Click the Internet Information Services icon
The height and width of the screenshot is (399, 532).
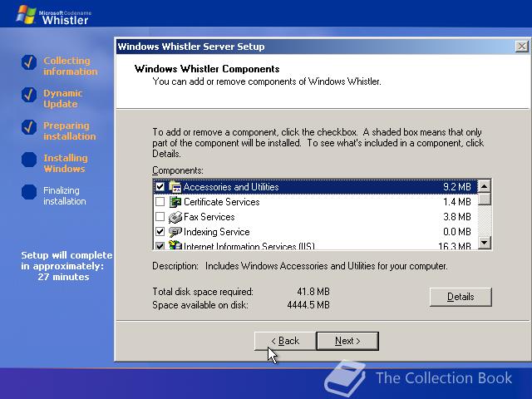tap(175, 245)
